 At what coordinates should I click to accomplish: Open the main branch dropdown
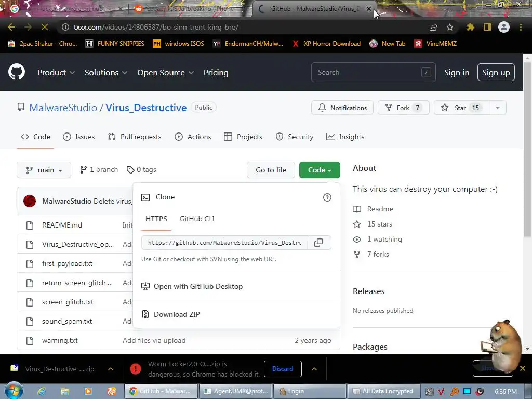click(44, 170)
